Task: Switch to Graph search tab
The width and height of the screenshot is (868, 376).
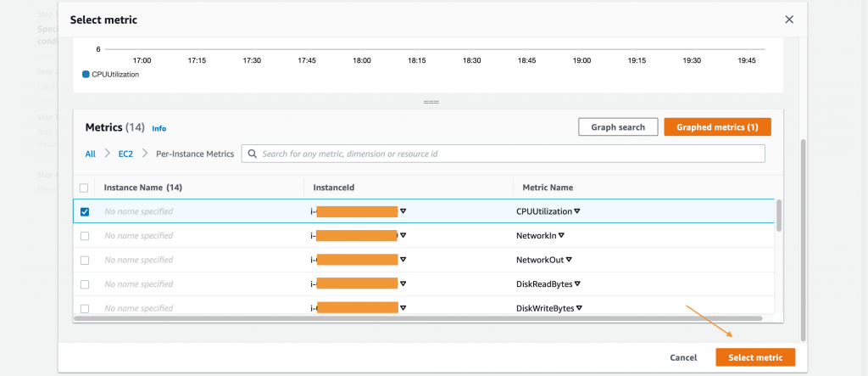Action: [618, 127]
